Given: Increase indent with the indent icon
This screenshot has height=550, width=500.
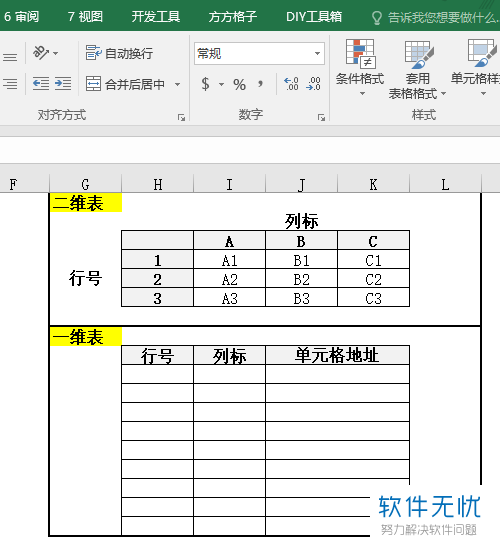Looking at the screenshot, I should pyautogui.click(x=63, y=83).
